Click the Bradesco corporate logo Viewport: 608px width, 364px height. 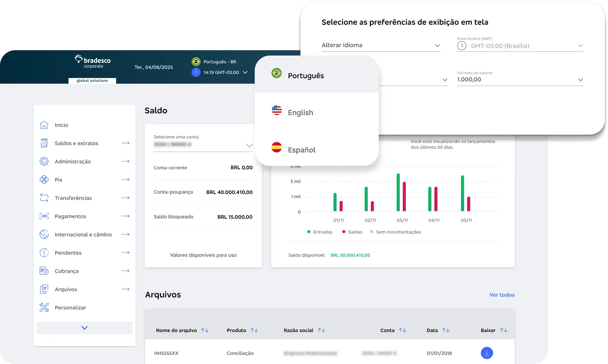(x=93, y=62)
